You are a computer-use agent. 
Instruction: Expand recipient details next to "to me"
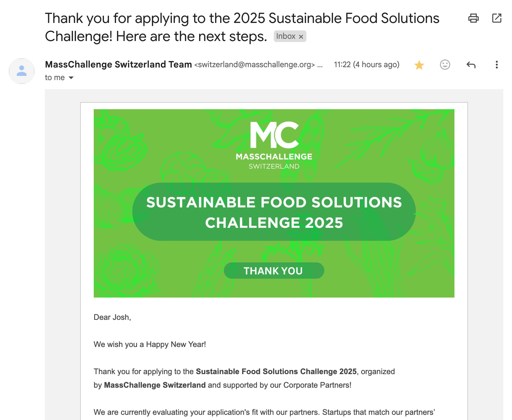pyautogui.click(x=71, y=78)
